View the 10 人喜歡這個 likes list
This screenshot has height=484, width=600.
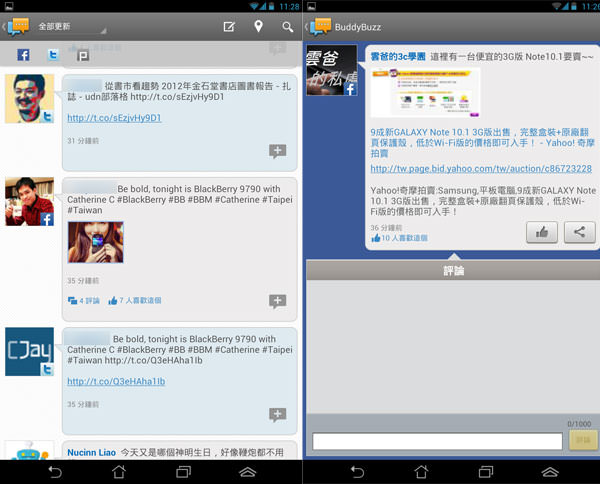point(405,239)
